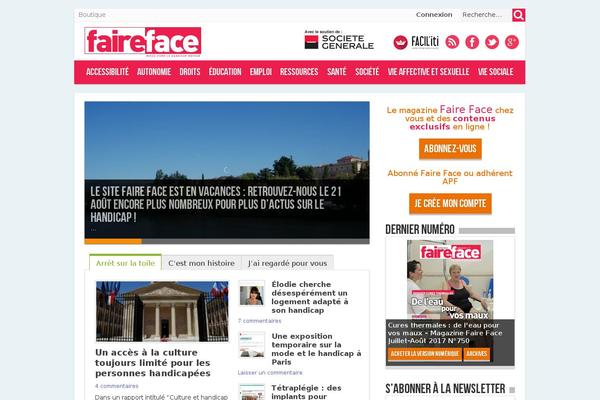
Task: Open Vie affective et sexuelle menu
Action: 428,72
